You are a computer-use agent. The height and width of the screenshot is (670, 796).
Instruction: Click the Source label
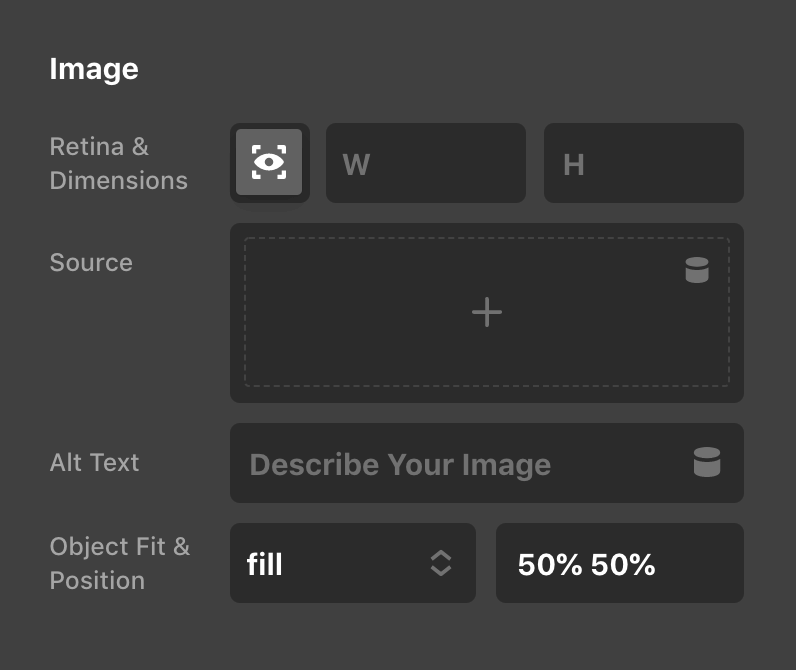[x=91, y=263]
